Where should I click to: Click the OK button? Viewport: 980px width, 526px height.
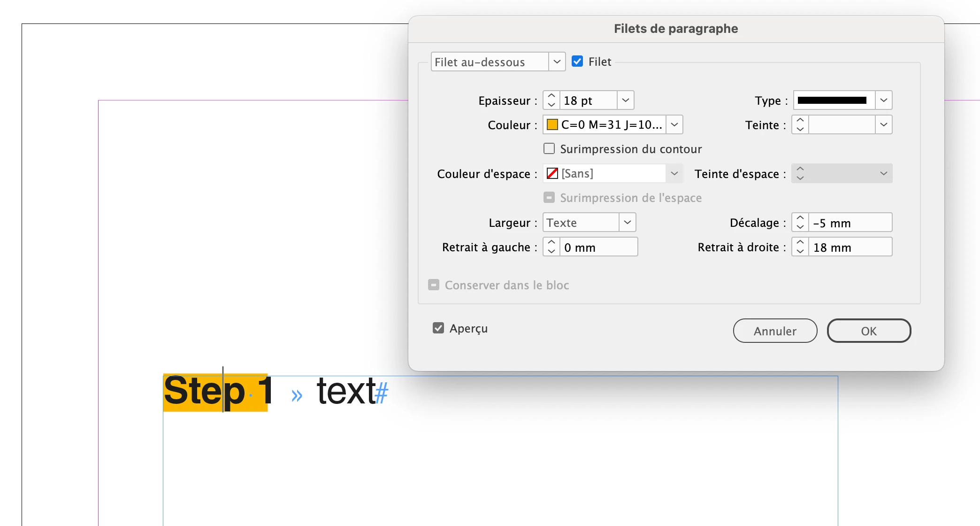click(x=869, y=331)
